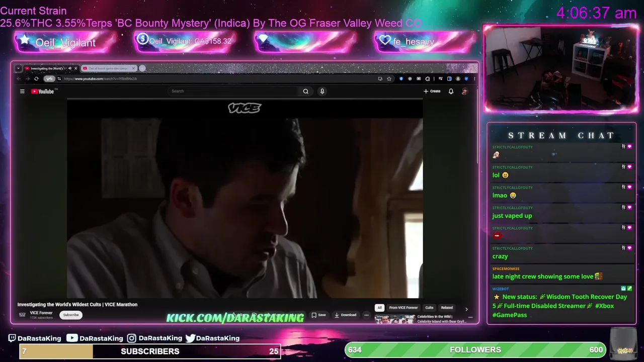Click the youtube.com URL in the address bar

pos(100,78)
